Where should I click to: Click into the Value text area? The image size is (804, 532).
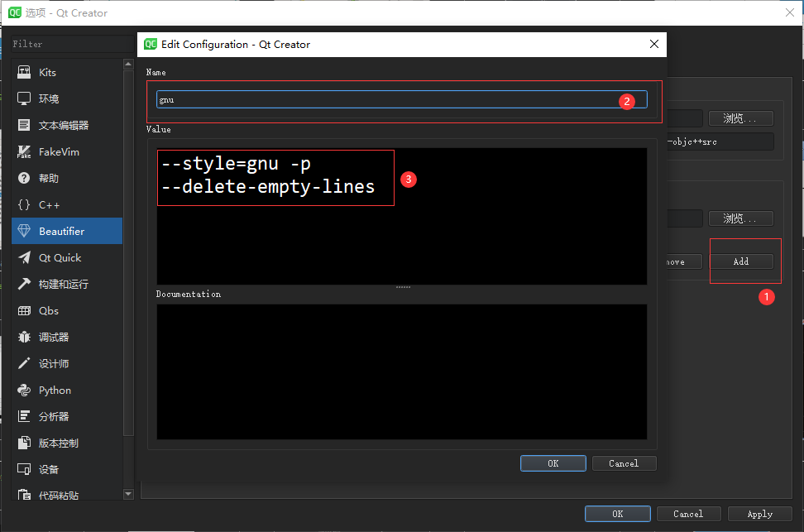[402, 217]
